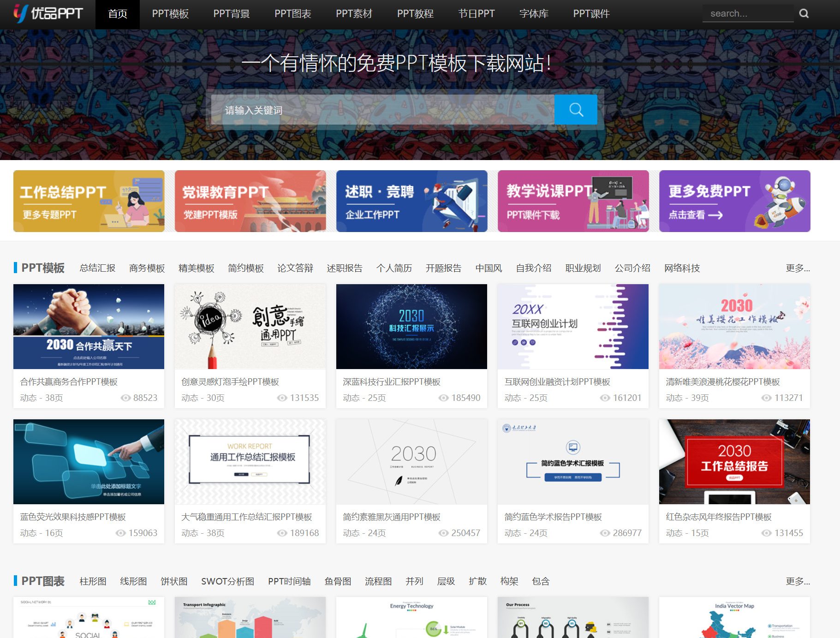The image size is (840, 638).
Task: Click eye view icon beside 189168
Action: (x=282, y=533)
